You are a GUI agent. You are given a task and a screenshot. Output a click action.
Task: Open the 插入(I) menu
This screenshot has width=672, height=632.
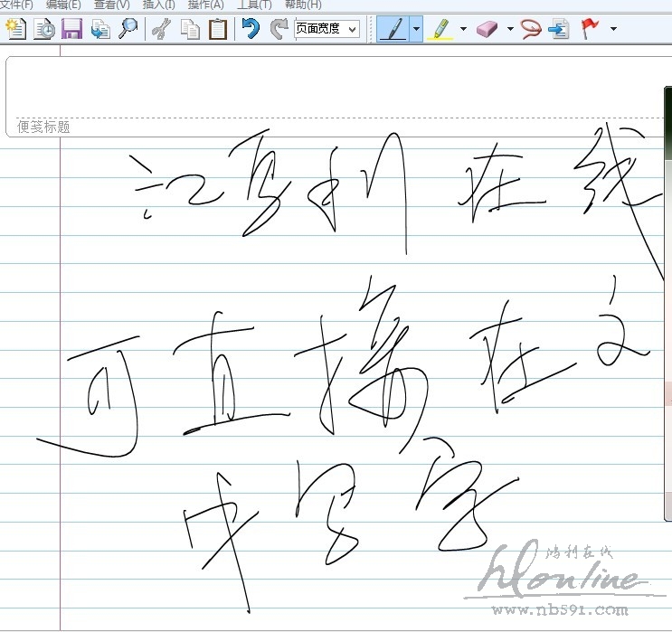coord(158,5)
